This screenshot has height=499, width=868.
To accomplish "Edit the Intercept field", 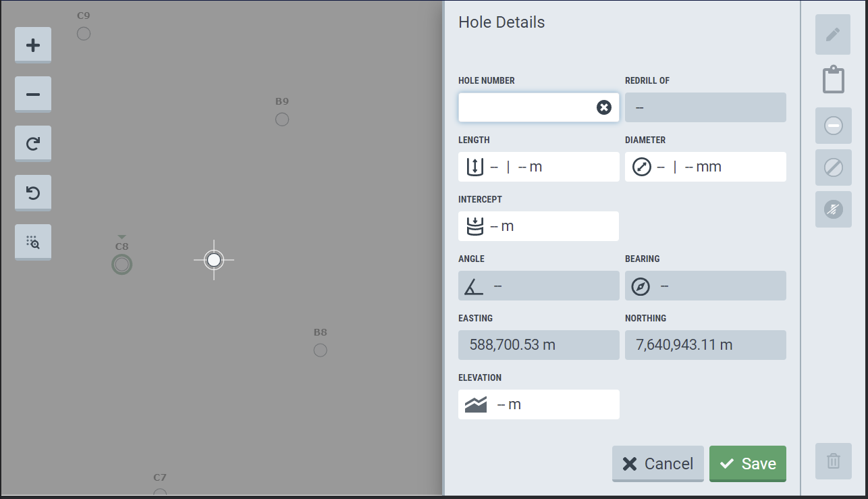I will [539, 226].
